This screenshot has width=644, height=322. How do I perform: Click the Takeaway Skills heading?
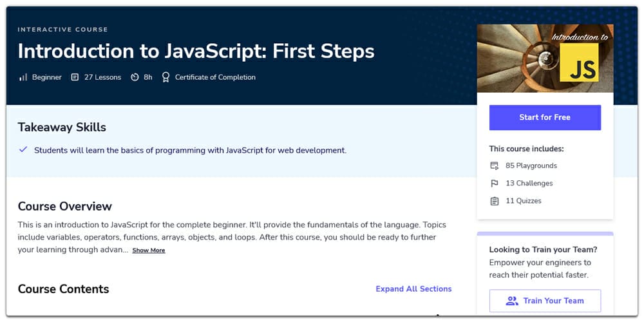62,128
